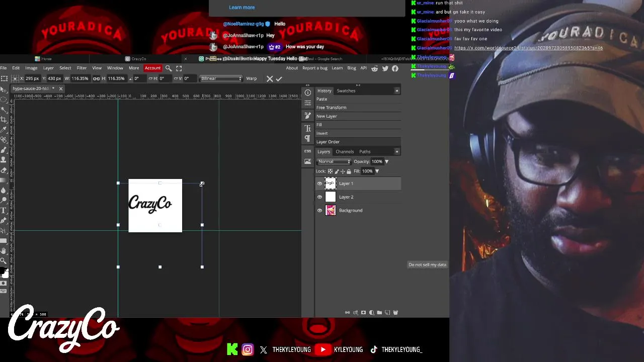
Task: Select Layer 2 thumbnail
Action: pyautogui.click(x=331, y=197)
